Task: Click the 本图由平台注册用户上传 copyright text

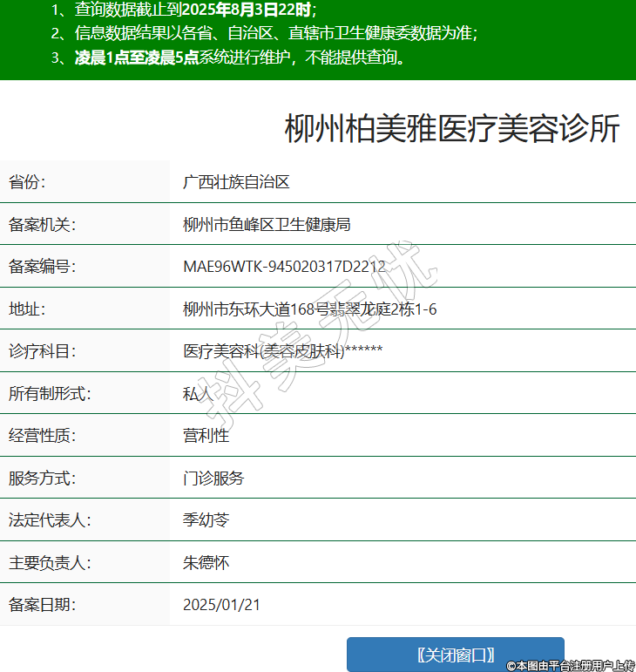Action: pyautogui.click(x=571, y=665)
